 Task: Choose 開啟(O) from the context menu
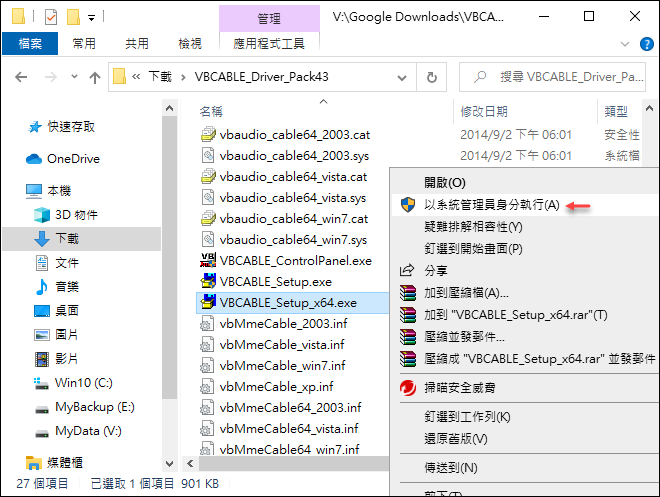pos(525,183)
